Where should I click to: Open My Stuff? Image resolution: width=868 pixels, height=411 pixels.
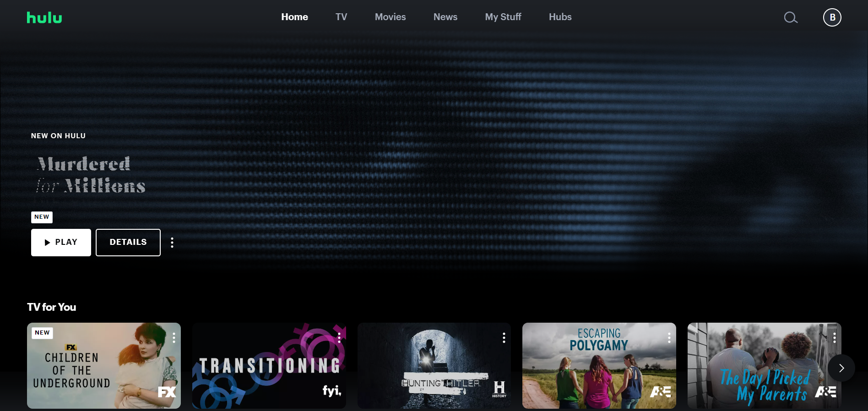[503, 17]
